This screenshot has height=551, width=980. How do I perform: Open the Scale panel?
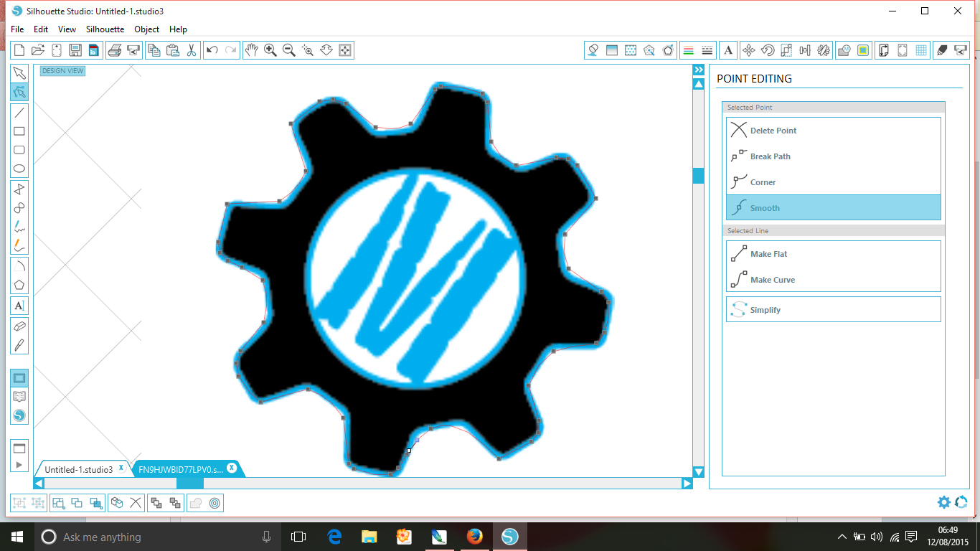coord(786,50)
